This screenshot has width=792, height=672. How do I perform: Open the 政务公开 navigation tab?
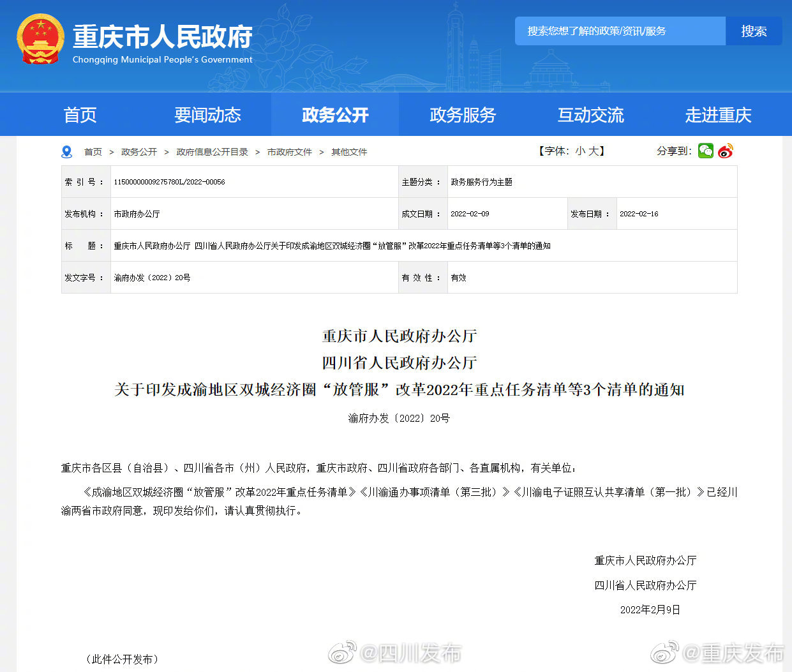[x=336, y=115]
